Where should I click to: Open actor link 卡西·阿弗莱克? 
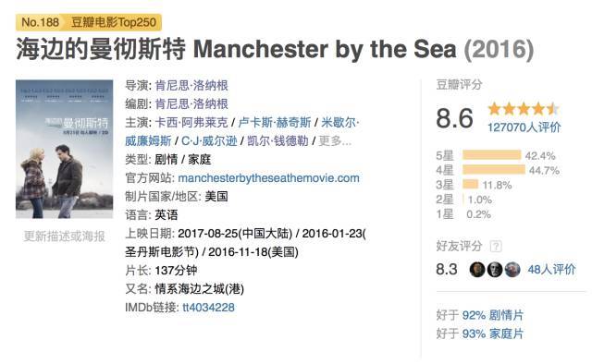tap(191, 122)
